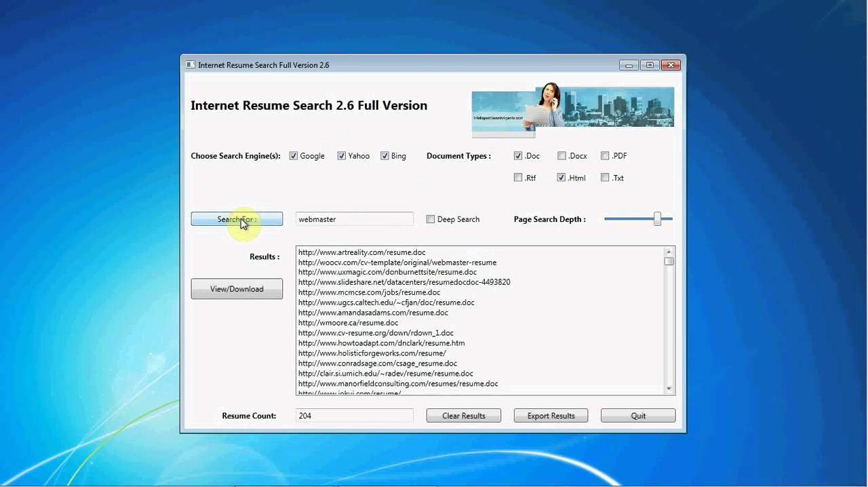Click the Page Search Depth slider handle
Screen dimensions: 868x487
657,218
